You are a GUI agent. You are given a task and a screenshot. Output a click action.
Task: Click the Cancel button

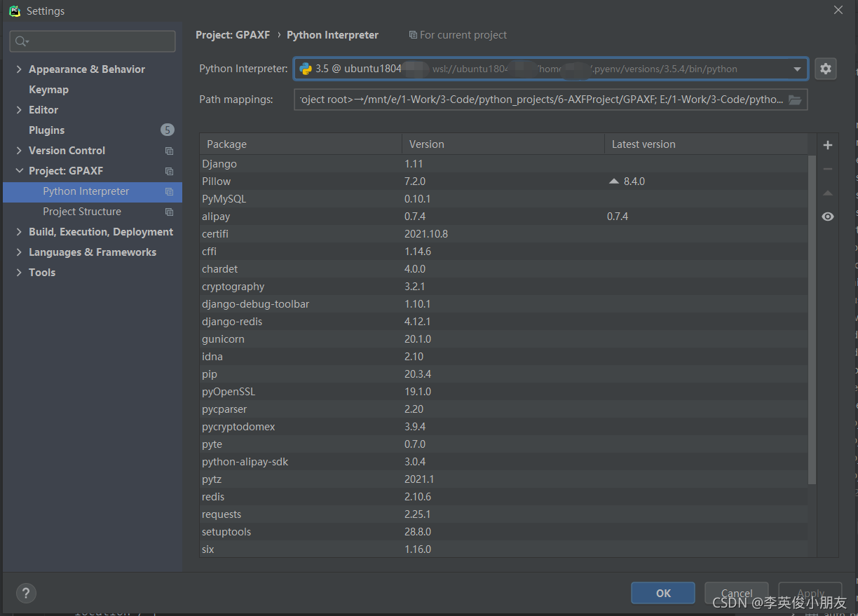[x=737, y=593]
